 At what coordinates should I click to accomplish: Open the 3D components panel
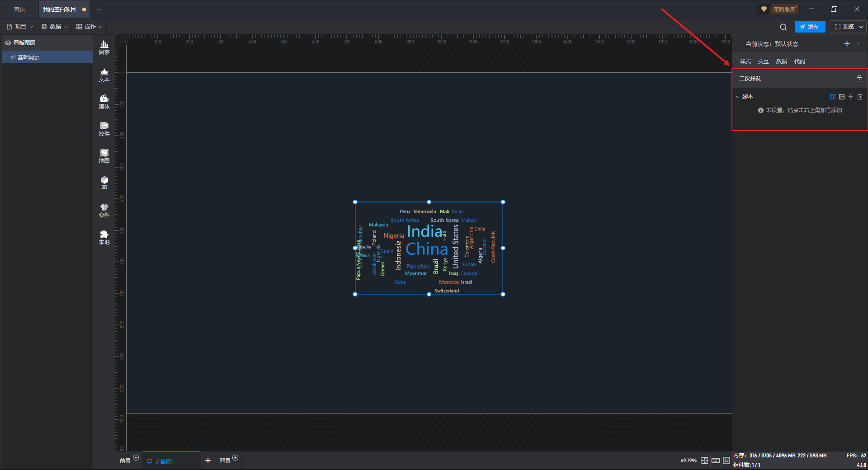pyautogui.click(x=104, y=183)
